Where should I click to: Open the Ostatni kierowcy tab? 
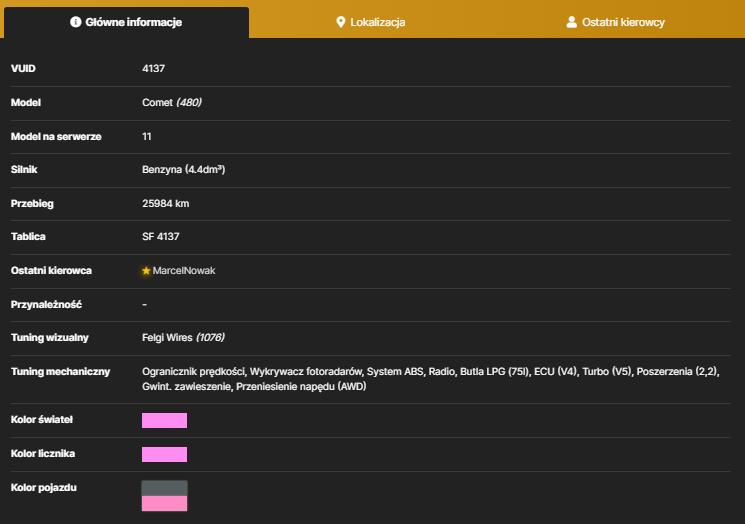[615, 22]
